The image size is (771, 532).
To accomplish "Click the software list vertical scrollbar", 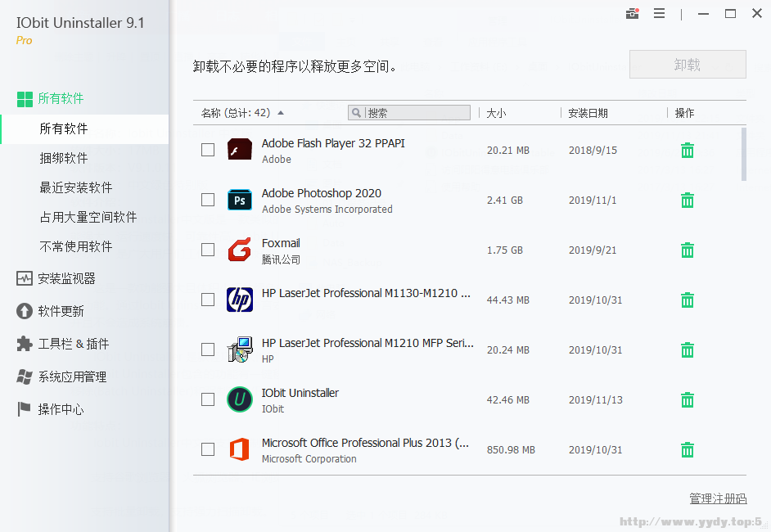I will click(744, 155).
